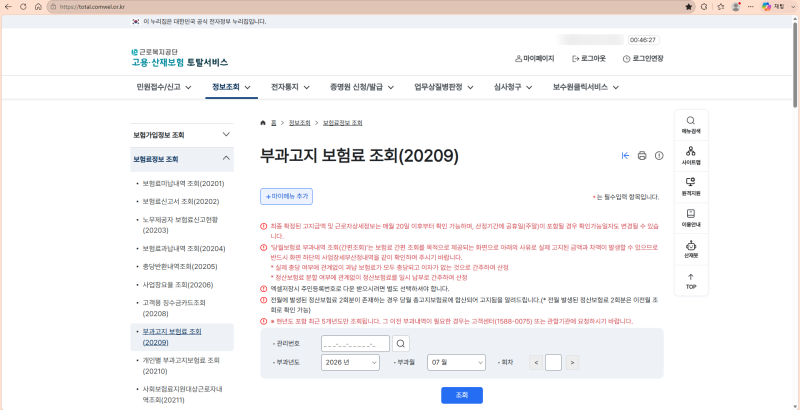Open the 부과년도 dropdown showing 2026 년
The height and width of the screenshot is (410, 800).
coord(351,363)
